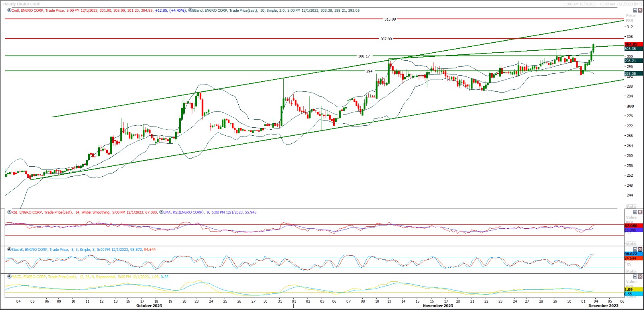Maximize the RSI indicator panel
This screenshot has width=644, height=310.
pyautogui.click(x=635, y=212)
